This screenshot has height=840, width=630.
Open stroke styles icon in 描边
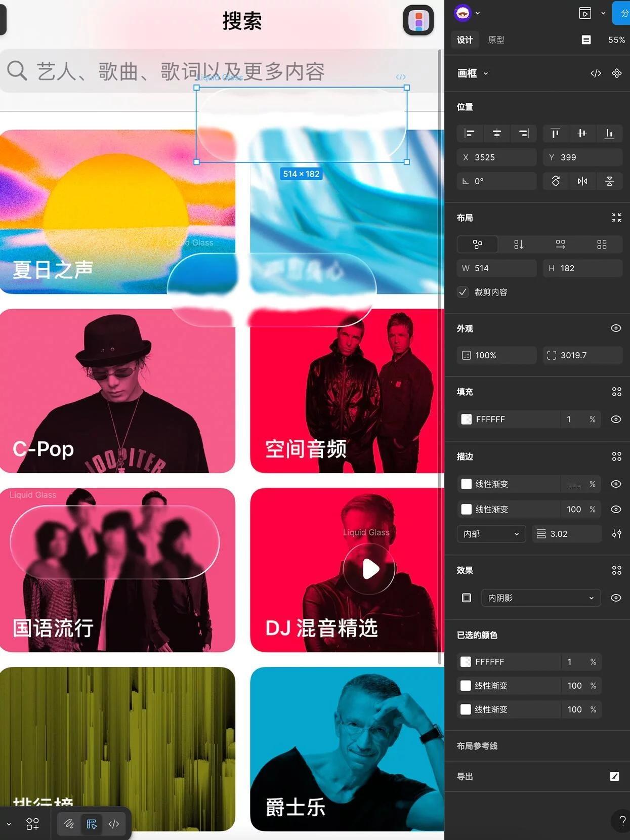coord(616,456)
